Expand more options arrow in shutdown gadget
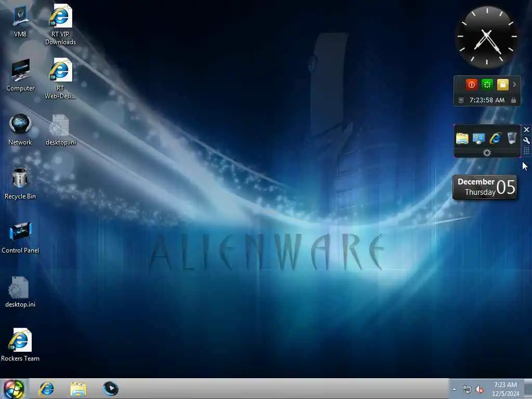The image size is (532, 399). (x=514, y=85)
